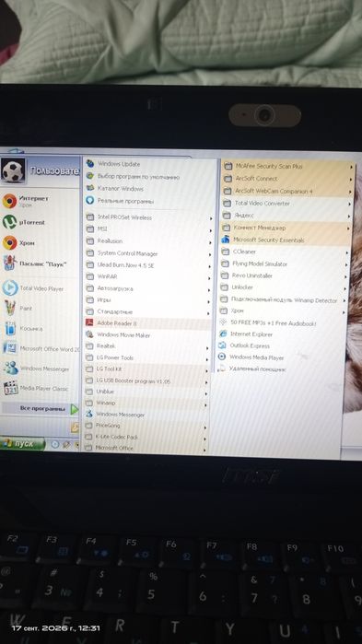Expand the Стандартные folder
Image resolution: width=362 pixels, height=644 pixels.
147,311
